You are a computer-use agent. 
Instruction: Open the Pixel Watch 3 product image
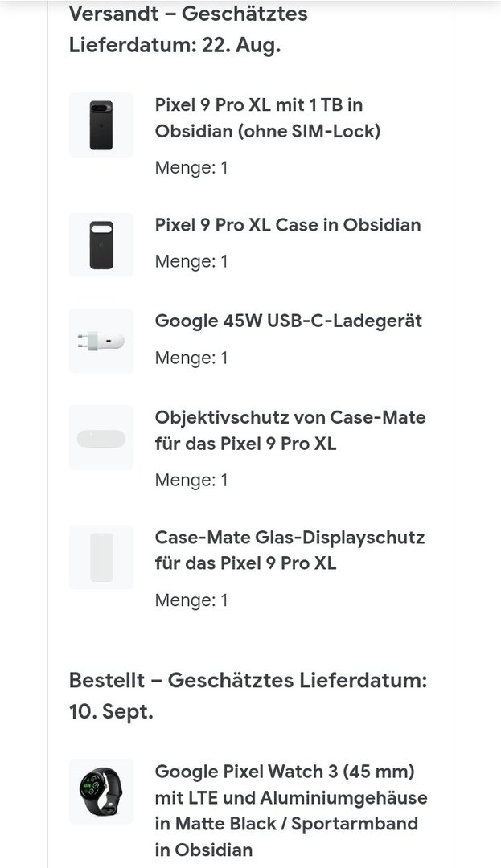pyautogui.click(x=101, y=791)
